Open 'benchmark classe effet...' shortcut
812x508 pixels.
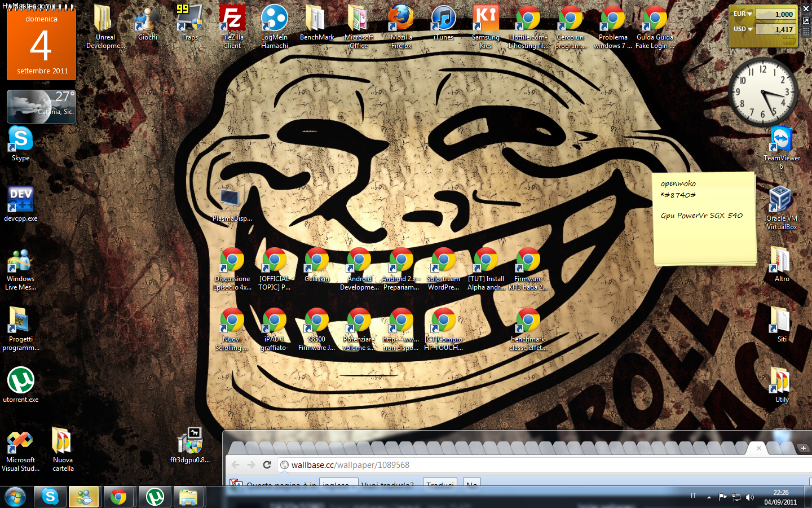[x=528, y=329]
